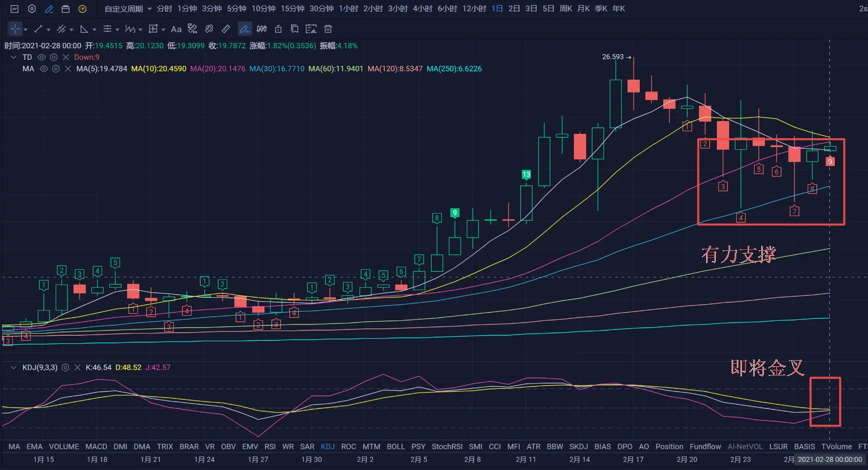Click the yellow target gauge icon
The image size is (868, 470).
(x=82, y=9)
